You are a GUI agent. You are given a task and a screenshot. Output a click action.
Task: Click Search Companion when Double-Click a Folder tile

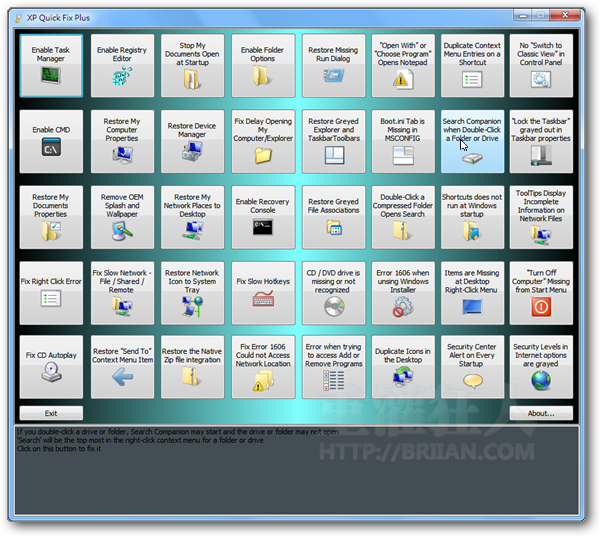(471, 138)
